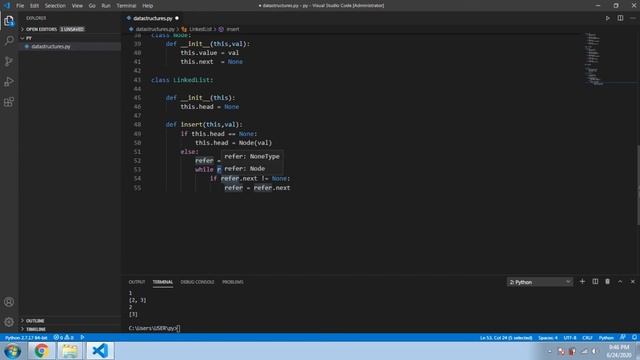Screen dimensions: 640x360
Task: Select Python interpreter in status bar
Action: 26,338
